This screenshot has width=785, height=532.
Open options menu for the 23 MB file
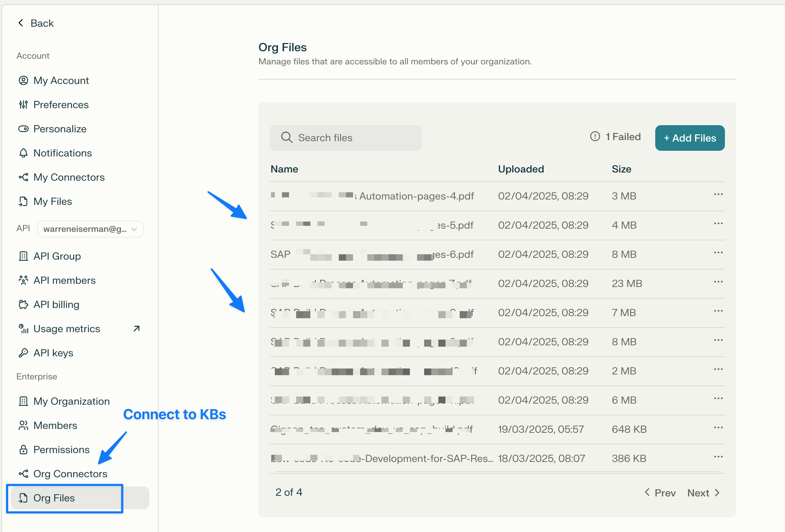[x=718, y=282]
